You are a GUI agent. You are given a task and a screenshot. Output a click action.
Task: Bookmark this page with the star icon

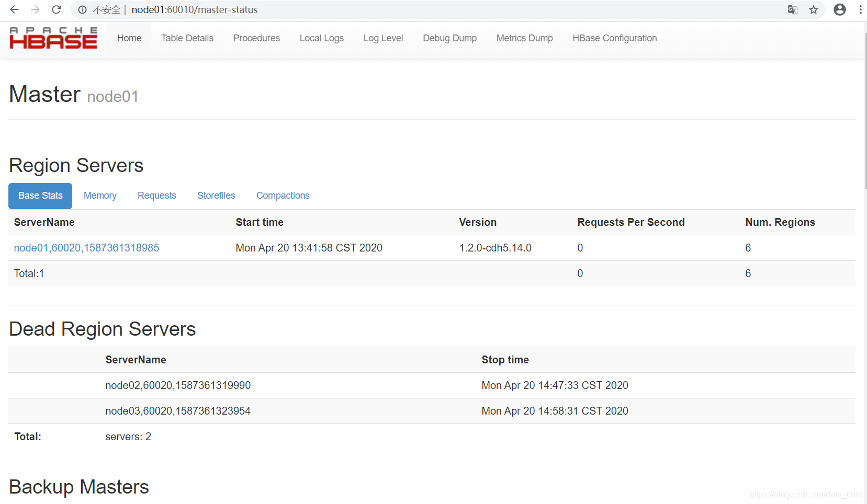[814, 9]
